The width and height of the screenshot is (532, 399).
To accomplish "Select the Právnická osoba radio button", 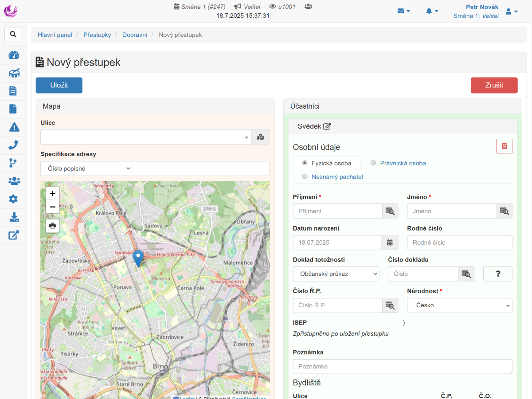I will (373, 163).
